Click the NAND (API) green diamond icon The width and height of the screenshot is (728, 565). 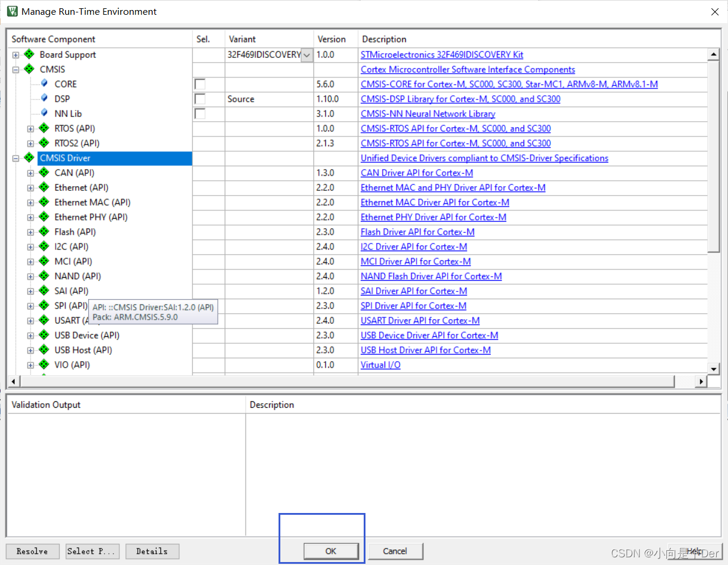pyautogui.click(x=44, y=276)
